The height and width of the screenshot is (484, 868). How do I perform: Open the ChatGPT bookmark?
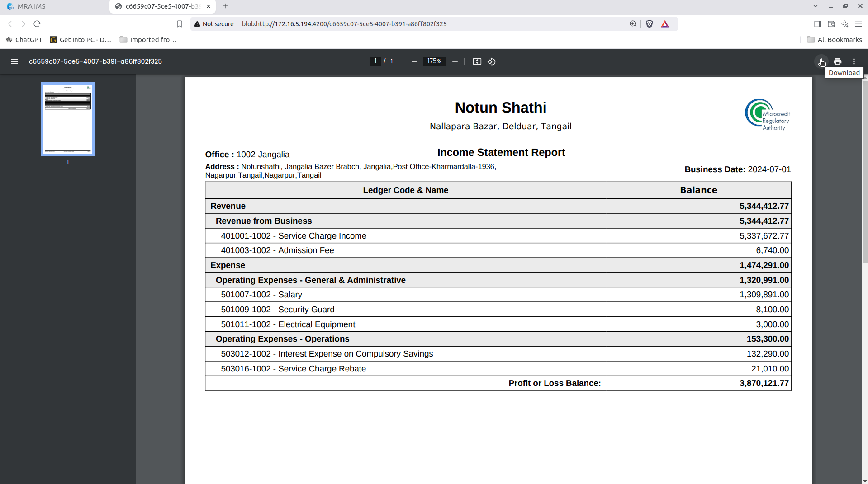[x=24, y=40]
